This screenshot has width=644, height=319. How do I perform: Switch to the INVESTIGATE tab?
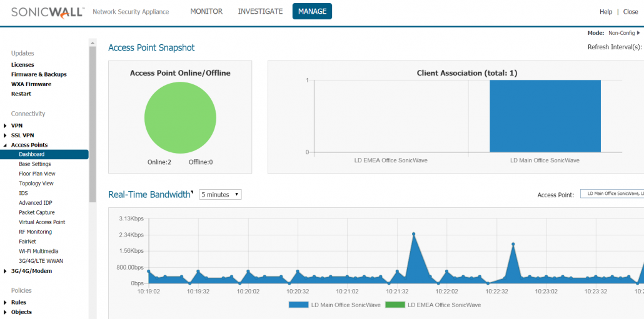(260, 11)
